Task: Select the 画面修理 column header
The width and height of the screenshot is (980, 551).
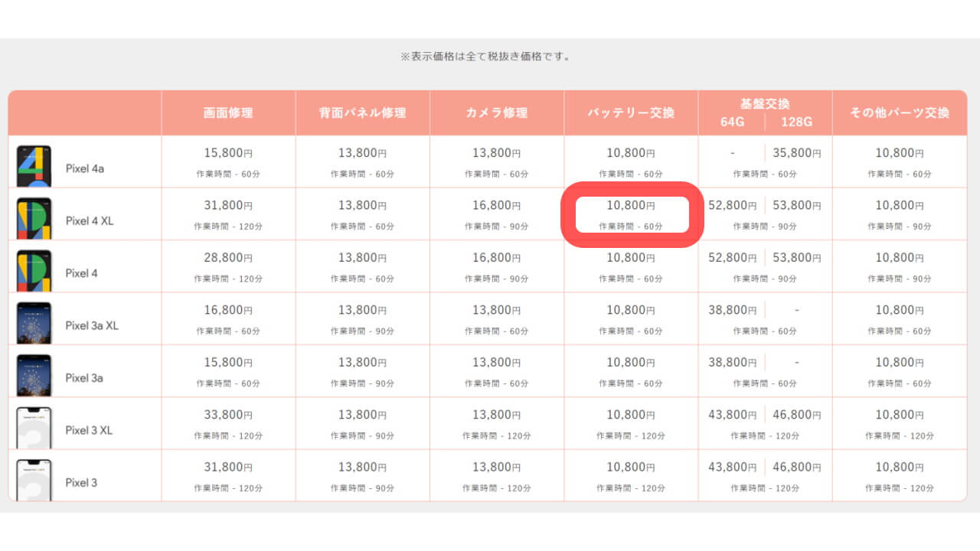Action: tap(228, 112)
